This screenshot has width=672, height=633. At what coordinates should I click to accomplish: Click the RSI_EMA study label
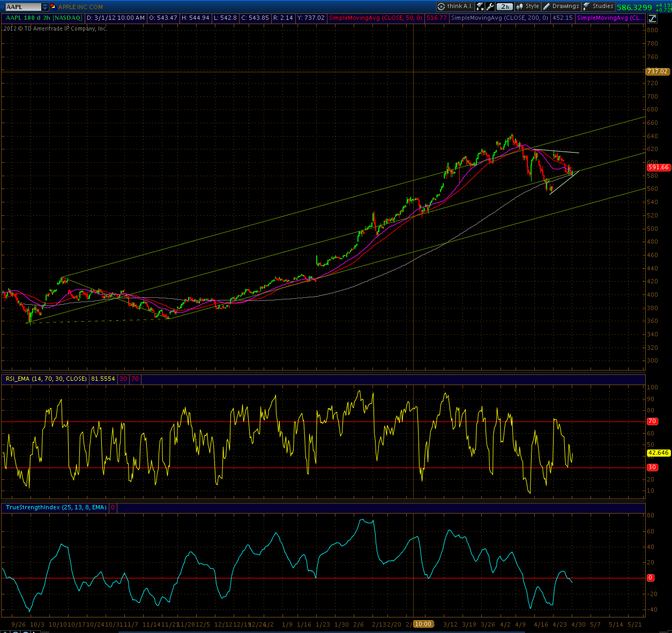coord(46,379)
